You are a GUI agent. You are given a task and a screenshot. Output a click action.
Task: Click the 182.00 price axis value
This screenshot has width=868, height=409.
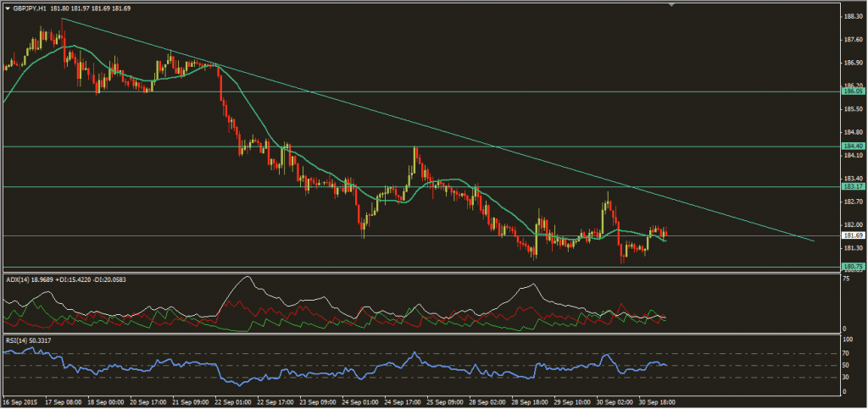pyautogui.click(x=853, y=225)
